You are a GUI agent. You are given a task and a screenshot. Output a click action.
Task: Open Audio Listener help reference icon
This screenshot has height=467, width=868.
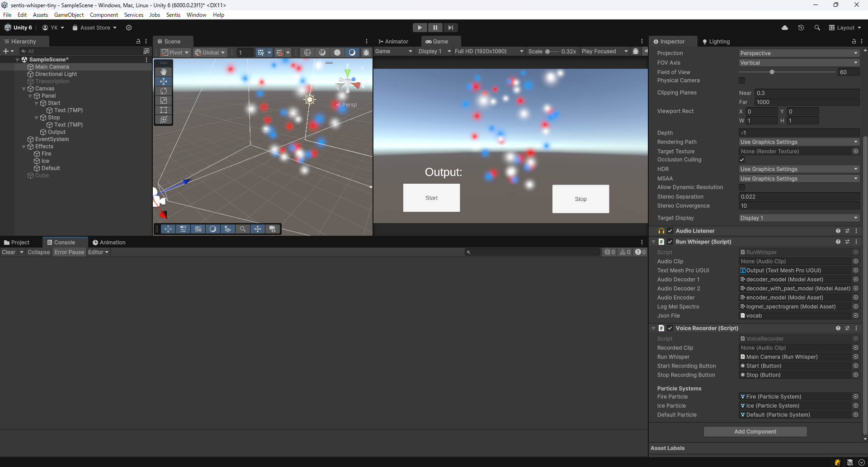point(838,231)
